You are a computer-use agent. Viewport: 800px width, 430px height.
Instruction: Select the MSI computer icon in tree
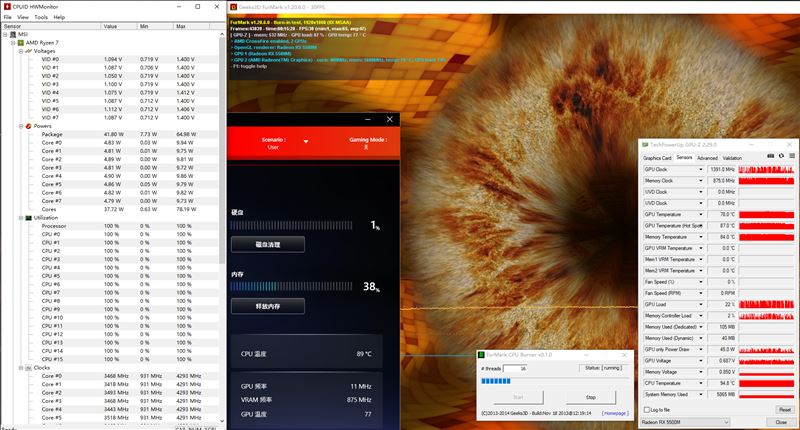13,34
